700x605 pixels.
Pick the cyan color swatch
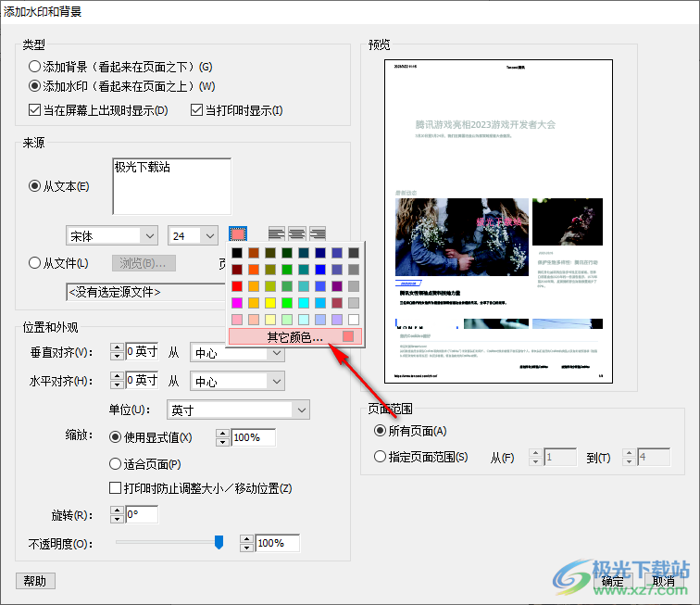click(x=304, y=303)
